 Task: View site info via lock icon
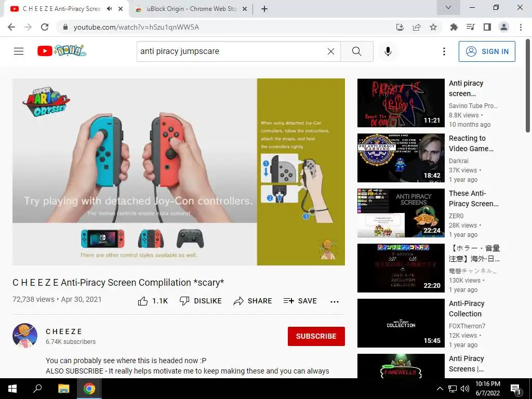click(x=65, y=27)
